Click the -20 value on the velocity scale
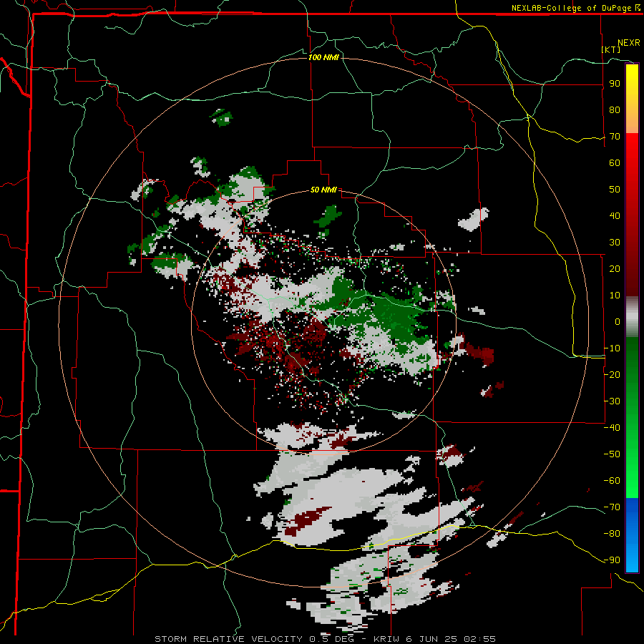Viewport: 644px width, 644px height. 612,375
